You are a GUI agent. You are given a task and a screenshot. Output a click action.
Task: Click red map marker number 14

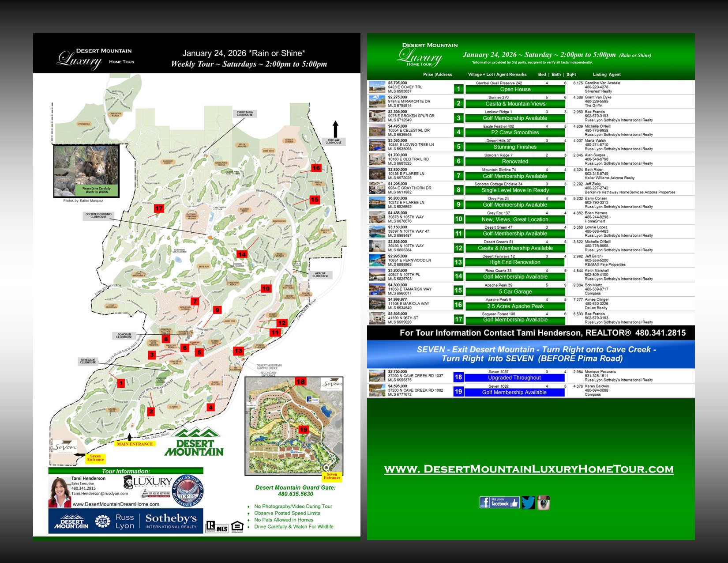click(x=242, y=254)
